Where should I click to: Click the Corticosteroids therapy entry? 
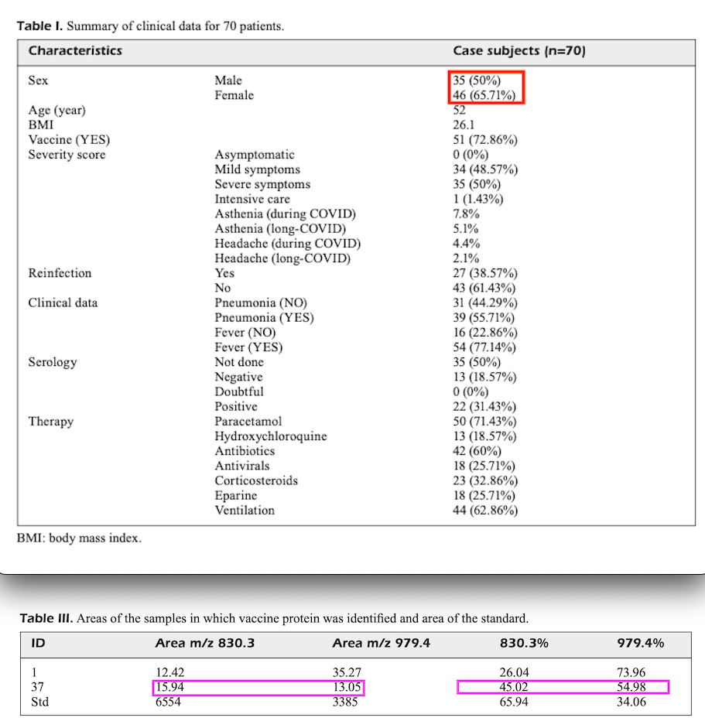pyautogui.click(x=255, y=480)
